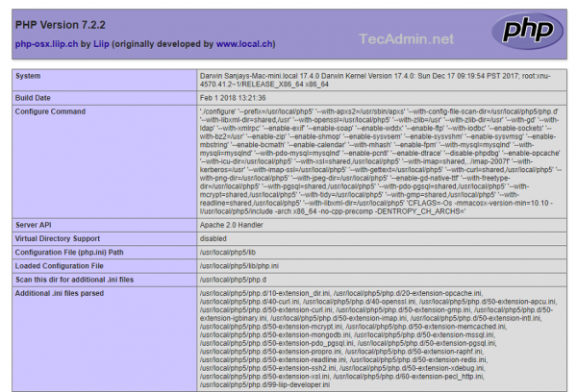The image size is (577, 392).
Task: Select the disabled value for virtual directory
Action: (214, 236)
